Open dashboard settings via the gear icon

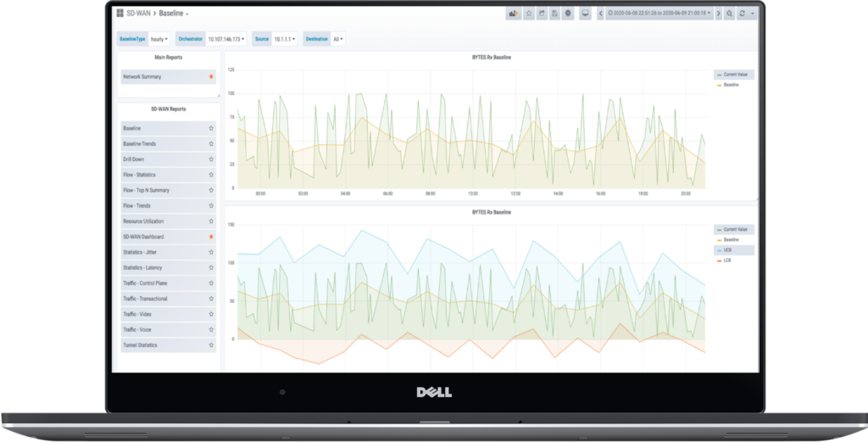[568, 14]
